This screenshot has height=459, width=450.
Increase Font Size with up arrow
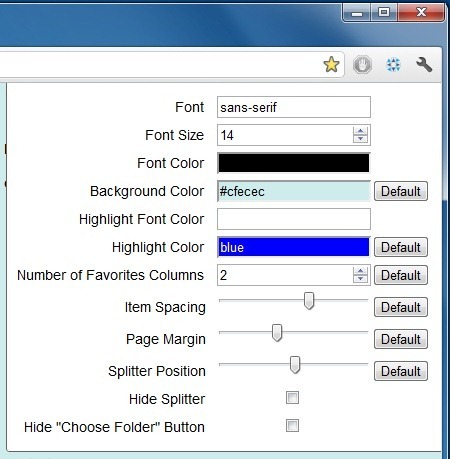click(360, 131)
